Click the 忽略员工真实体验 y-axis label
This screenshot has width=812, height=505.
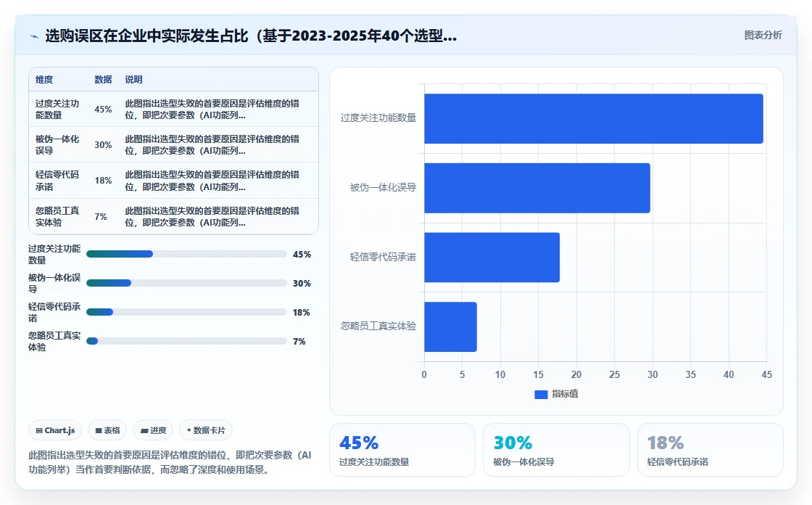378,326
